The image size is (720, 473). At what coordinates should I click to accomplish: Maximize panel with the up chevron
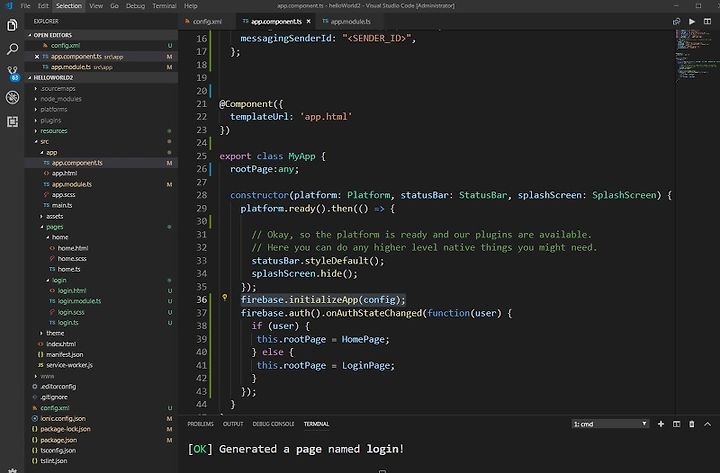(x=708, y=424)
